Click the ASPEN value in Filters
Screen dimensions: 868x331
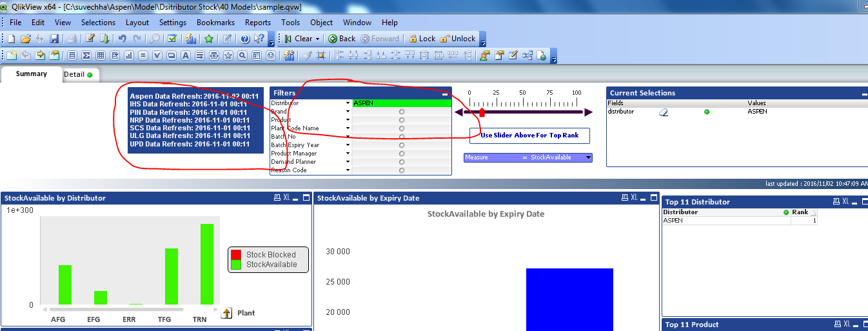pos(401,103)
